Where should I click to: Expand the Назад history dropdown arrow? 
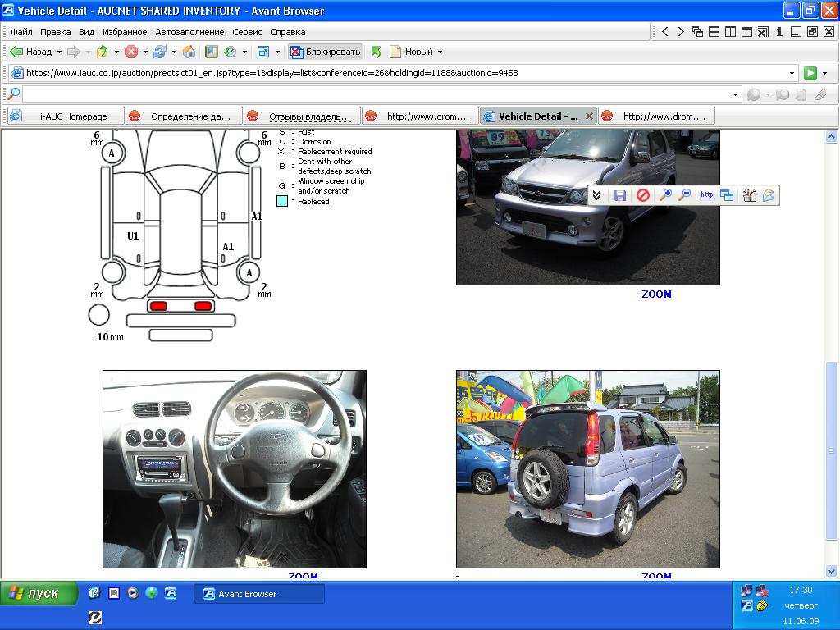tap(59, 52)
